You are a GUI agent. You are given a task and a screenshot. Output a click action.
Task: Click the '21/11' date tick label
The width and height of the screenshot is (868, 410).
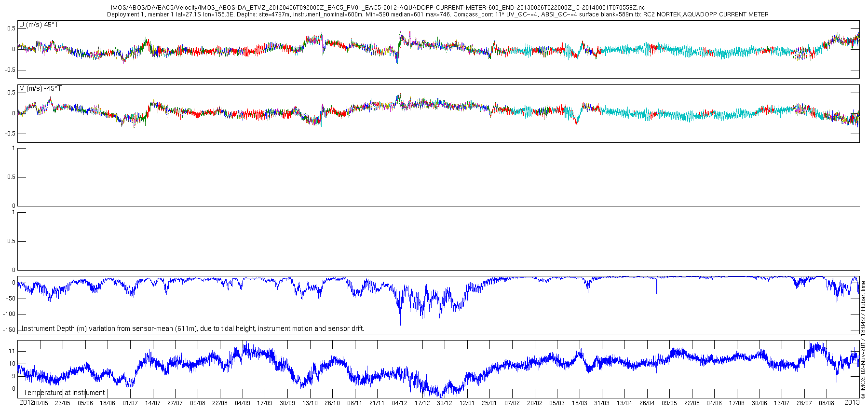(x=377, y=403)
